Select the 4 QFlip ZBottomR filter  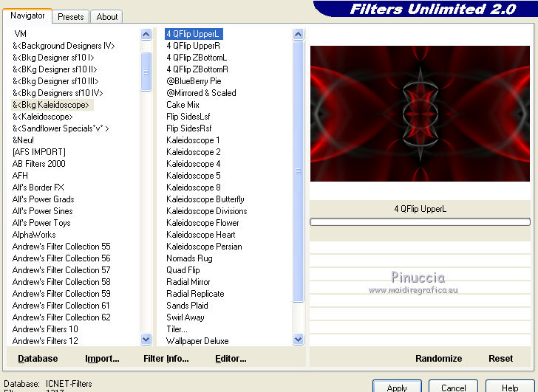(197, 69)
